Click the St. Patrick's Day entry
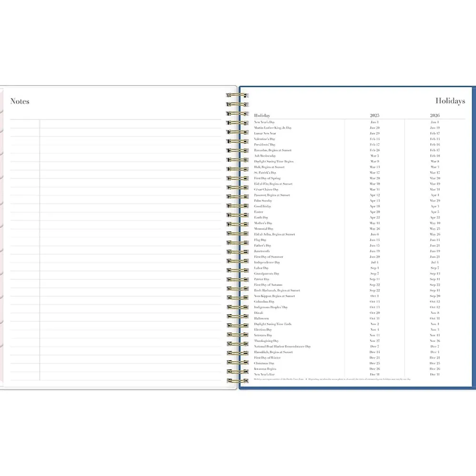Image resolution: width=476 pixels, height=476 pixels. pyautogui.click(x=265, y=173)
